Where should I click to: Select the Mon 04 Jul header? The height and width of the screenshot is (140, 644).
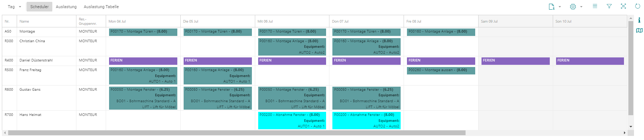pyautogui.click(x=143, y=21)
